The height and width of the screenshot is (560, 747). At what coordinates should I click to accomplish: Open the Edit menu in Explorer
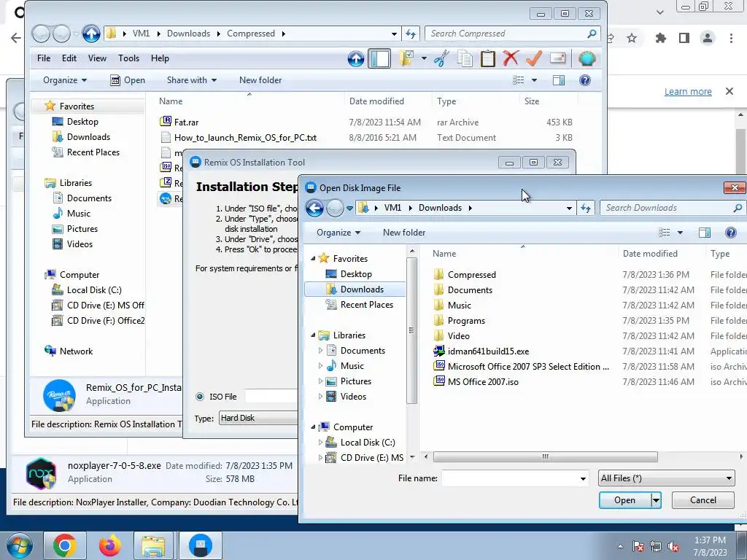(x=69, y=58)
